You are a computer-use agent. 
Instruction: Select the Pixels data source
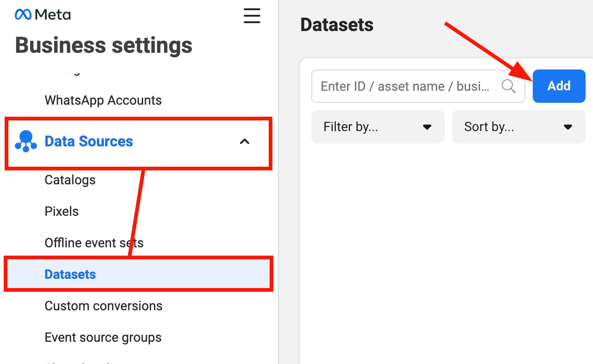tap(62, 211)
